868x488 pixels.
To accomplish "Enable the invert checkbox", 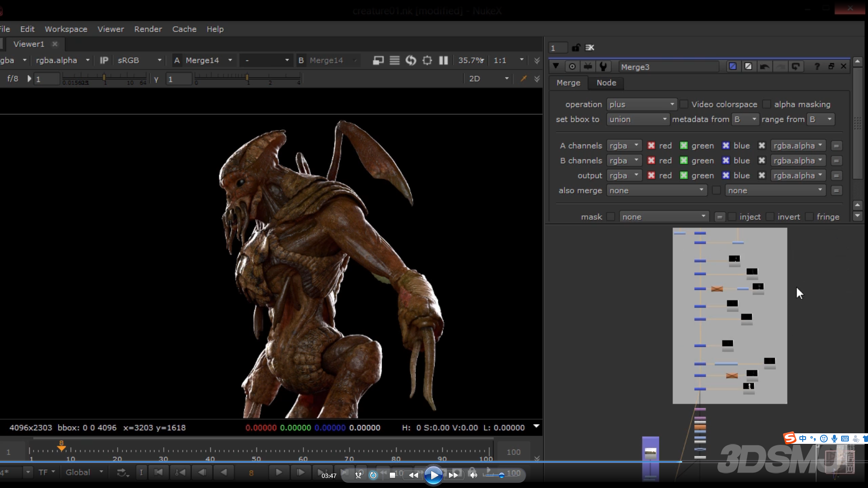I will tap(770, 217).
